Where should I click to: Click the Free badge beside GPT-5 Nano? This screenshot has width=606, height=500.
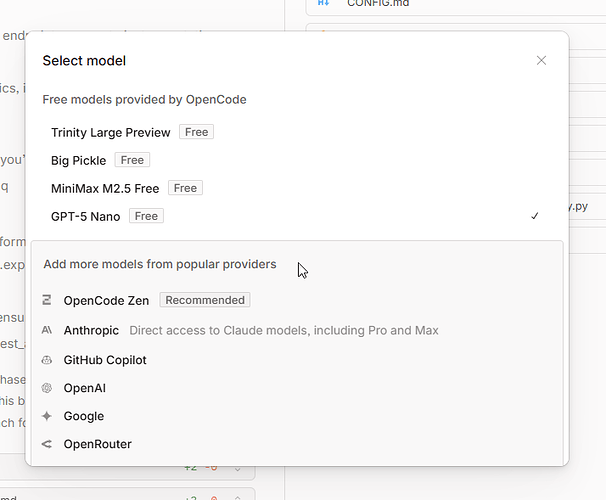146,216
